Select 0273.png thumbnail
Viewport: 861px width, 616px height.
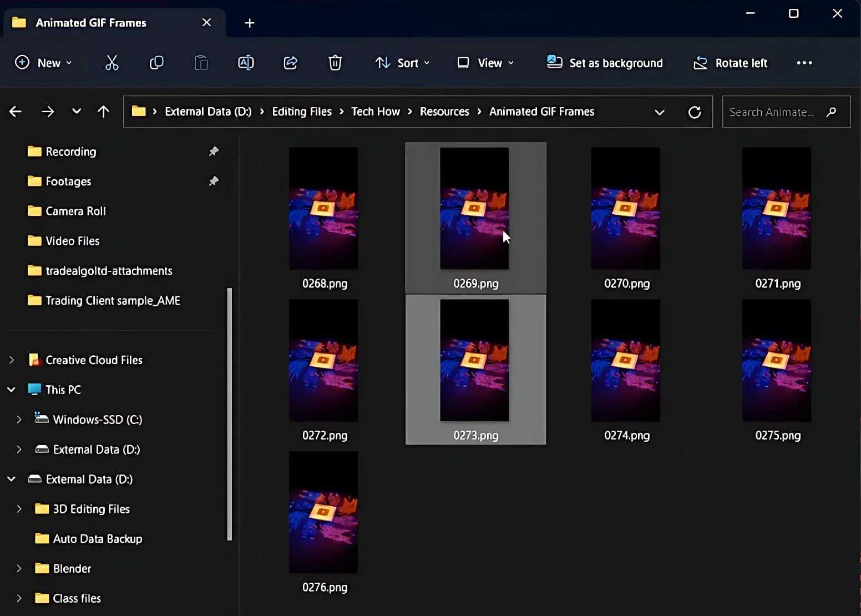click(x=474, y=360)
